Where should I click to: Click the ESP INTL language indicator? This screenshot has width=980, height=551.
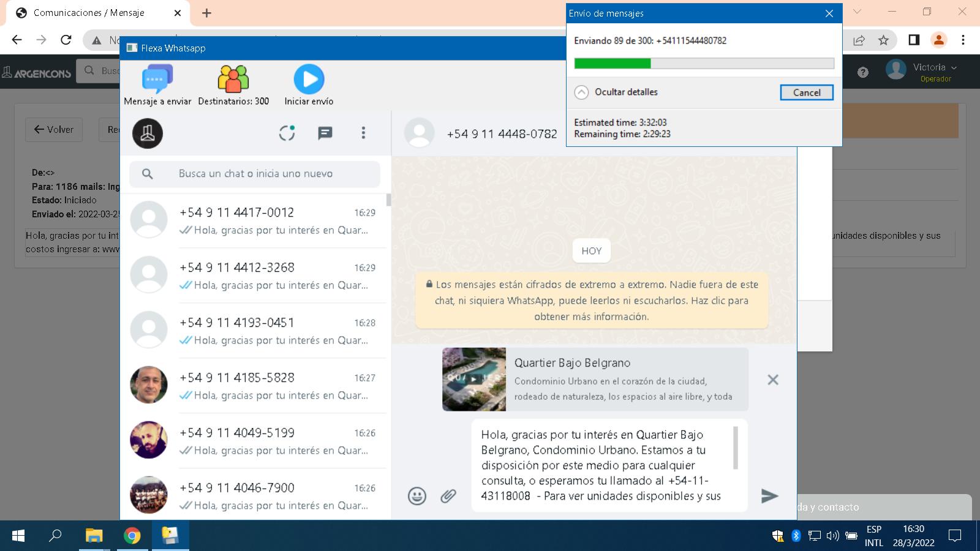[874, 536]
